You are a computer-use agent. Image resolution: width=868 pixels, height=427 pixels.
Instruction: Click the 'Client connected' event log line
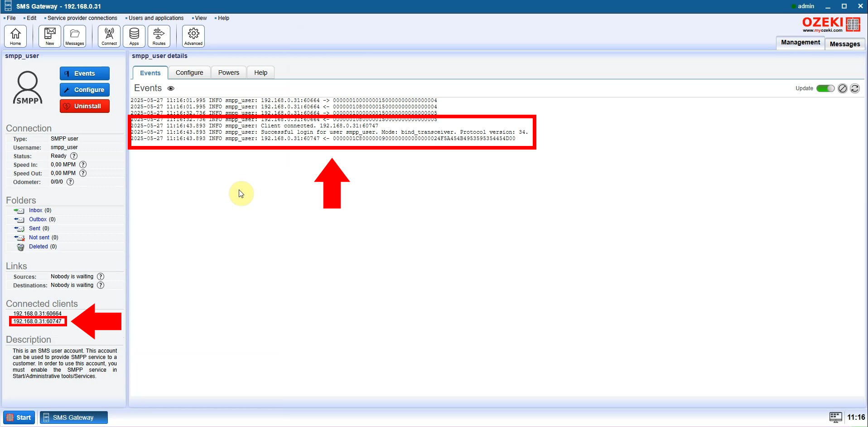point(255,126)
